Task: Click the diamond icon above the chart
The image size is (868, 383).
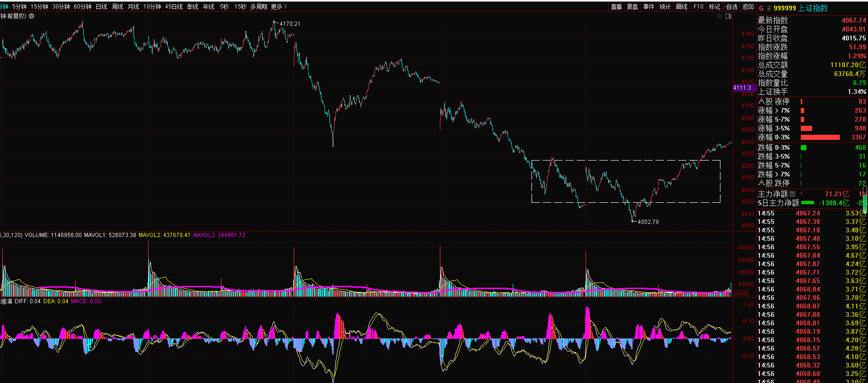Action: [719, 16]
